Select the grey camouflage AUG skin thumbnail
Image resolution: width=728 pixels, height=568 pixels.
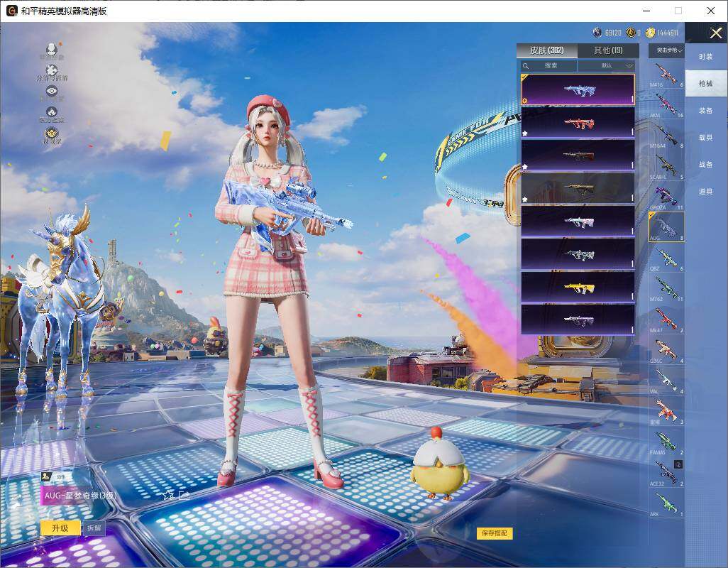[x=578, y=254]
